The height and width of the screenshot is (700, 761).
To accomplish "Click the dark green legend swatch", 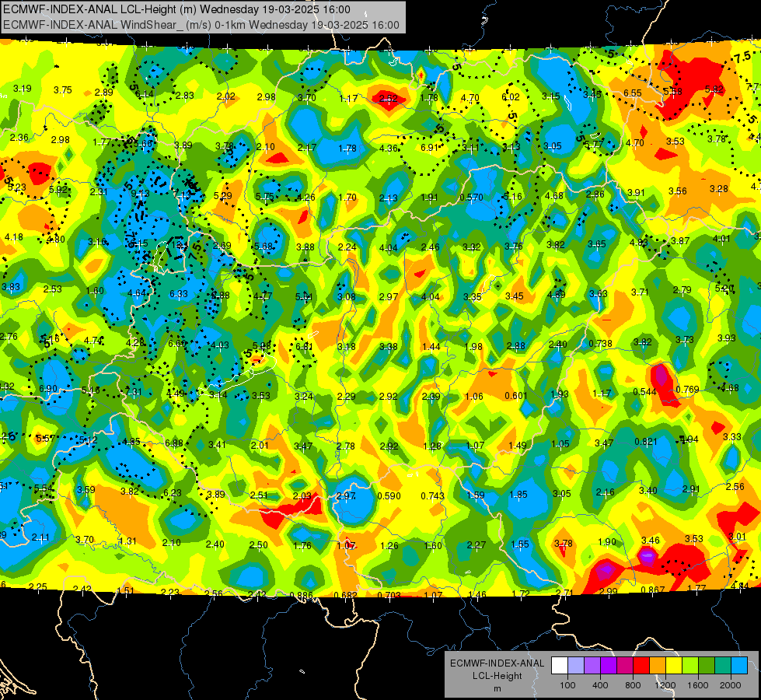I will pyautogui.click(x=707, y=666).
